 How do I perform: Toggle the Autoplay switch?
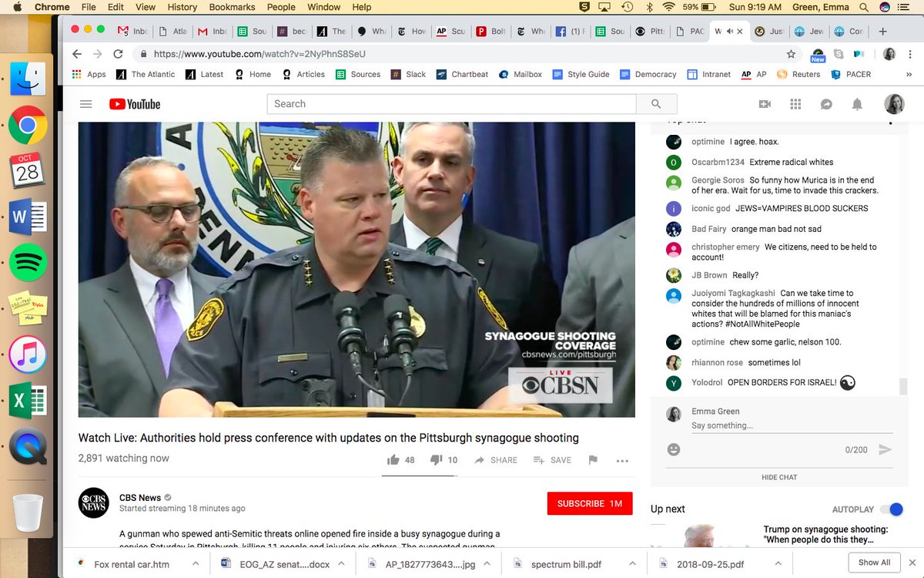(892, 509)
